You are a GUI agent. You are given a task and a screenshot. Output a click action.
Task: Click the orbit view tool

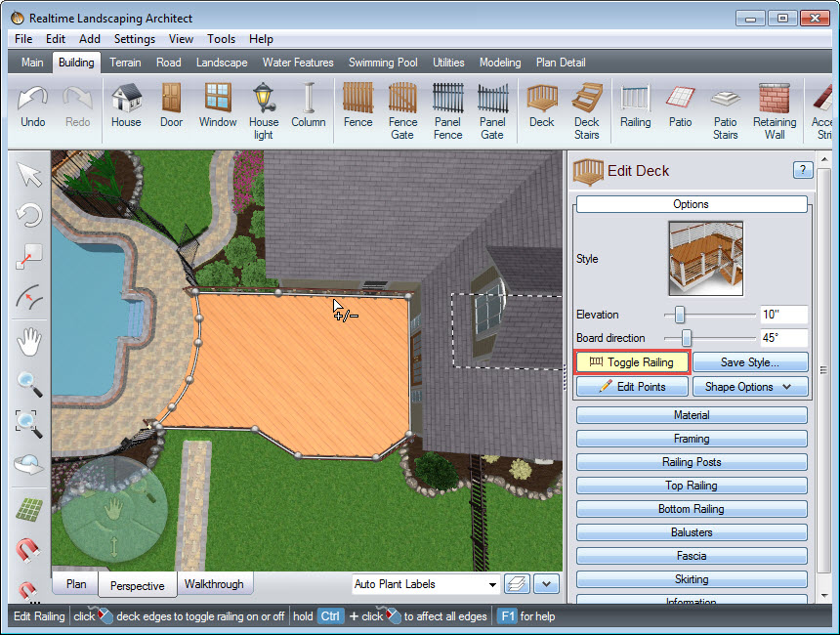[29, 465]
